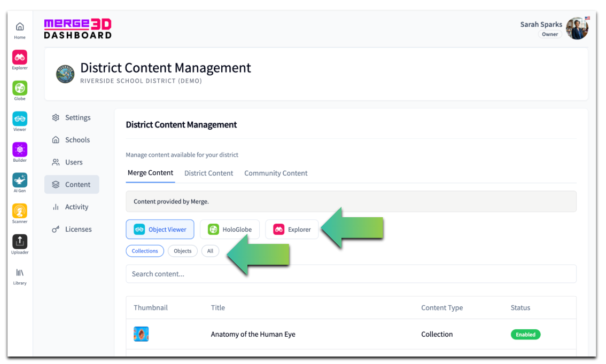Open Settings in district menu
Viewport: 606px width, 364px height.
(x=72, y=117)
